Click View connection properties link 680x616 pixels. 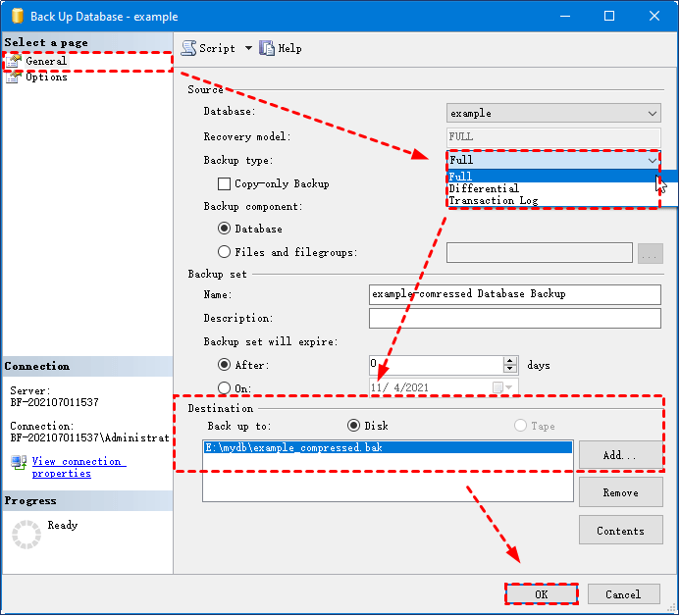click(x=78, y=467)
